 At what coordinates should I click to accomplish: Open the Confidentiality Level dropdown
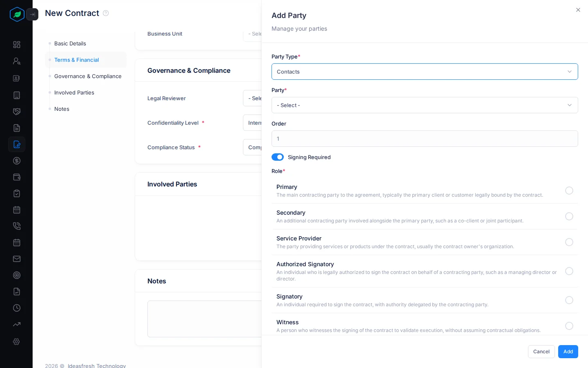252,123
